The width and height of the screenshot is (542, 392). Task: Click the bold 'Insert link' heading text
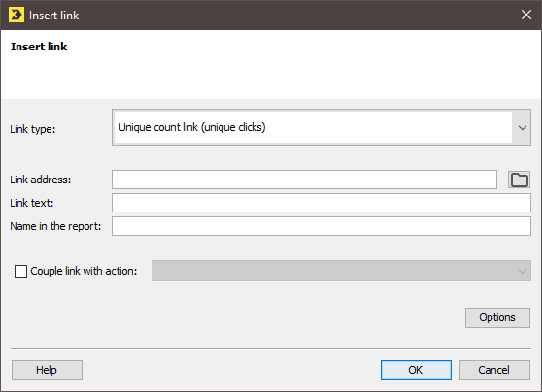click(39, 47)
